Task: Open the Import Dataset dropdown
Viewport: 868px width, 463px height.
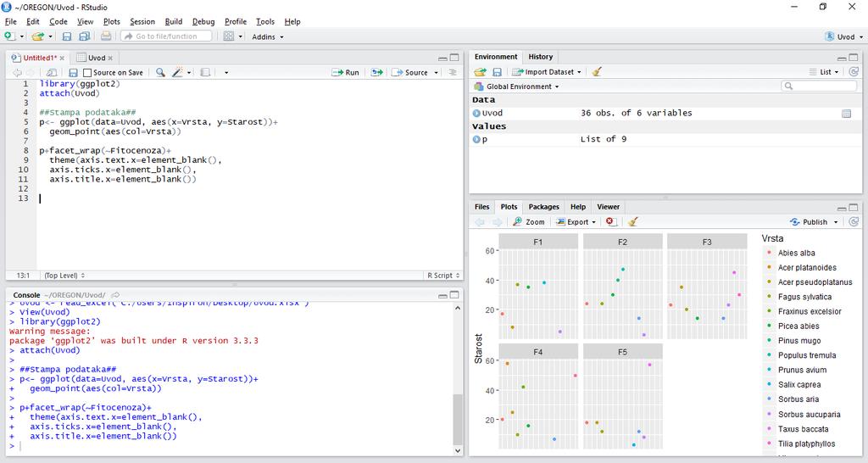Action: point(547,72)
